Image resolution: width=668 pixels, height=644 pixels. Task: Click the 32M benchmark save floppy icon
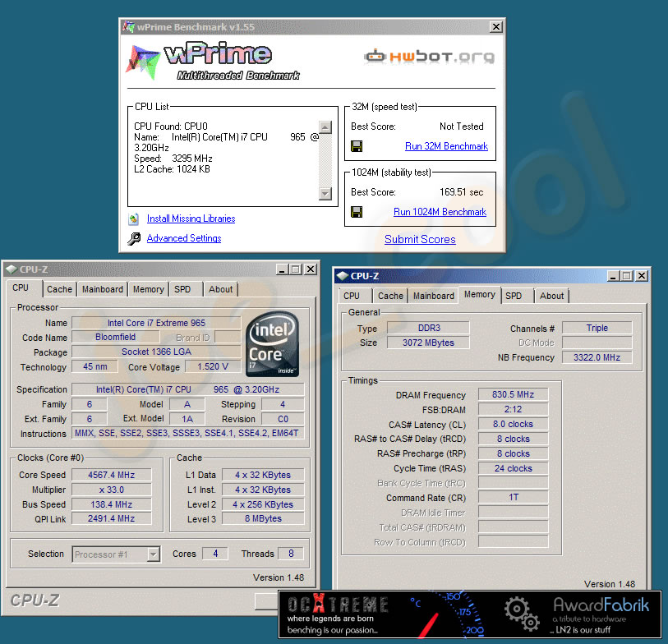(357, 146)
